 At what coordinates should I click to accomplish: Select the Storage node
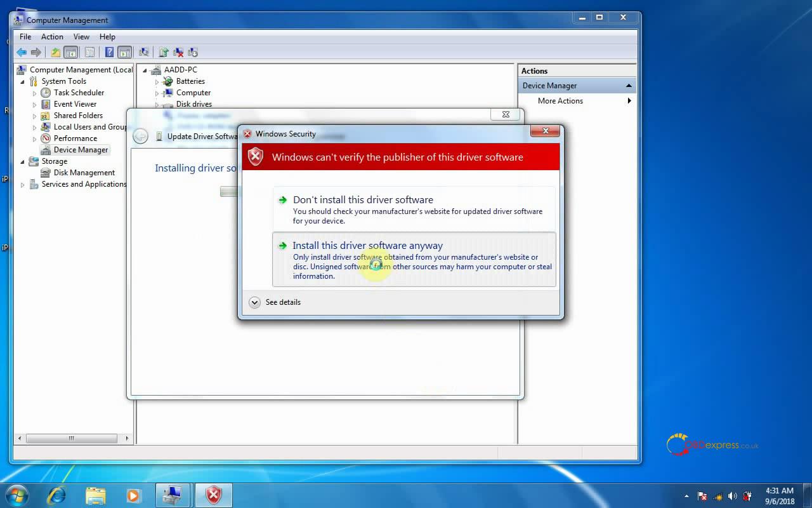(x=55, y=161)
